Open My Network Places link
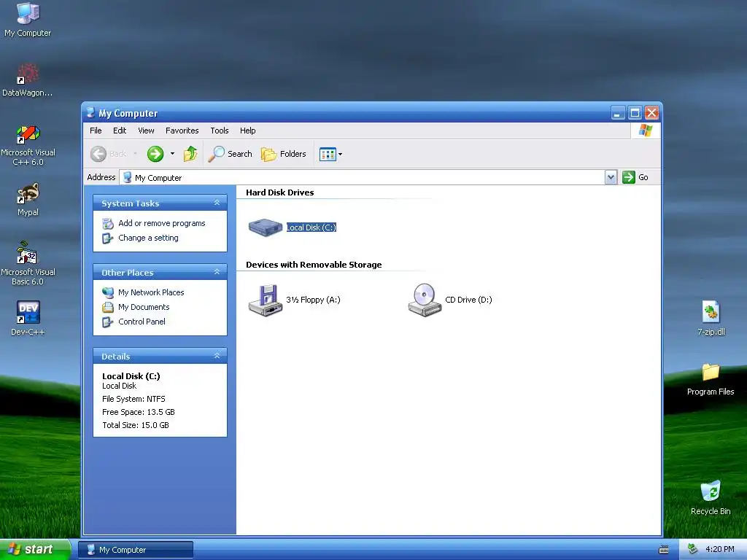 coord(151,292)
